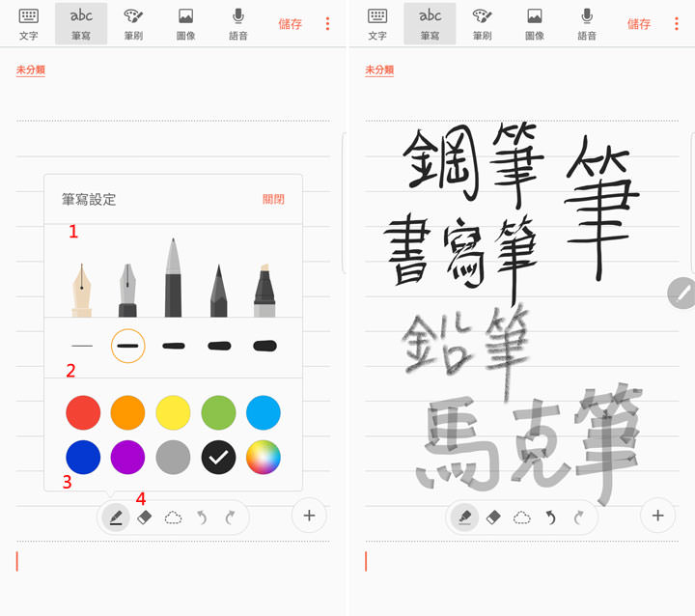
Task: Tap the text cursor line below right canvas
Action: point(366,562)
